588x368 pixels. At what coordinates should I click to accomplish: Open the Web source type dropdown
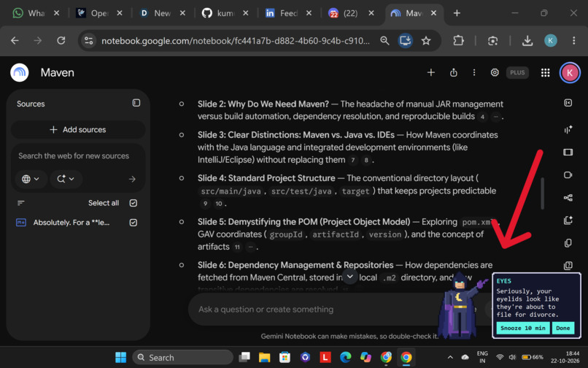(x=31, y=179)
